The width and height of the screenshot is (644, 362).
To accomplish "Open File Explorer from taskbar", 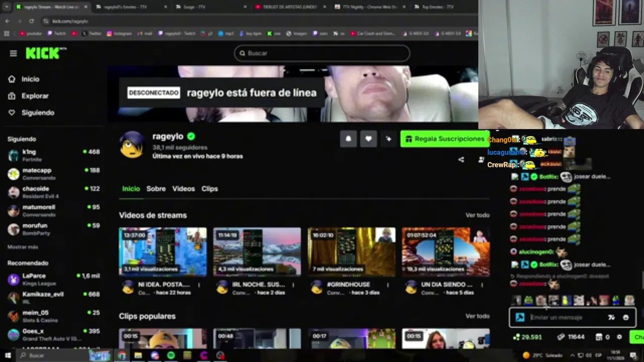I will (x=138, y=355).
